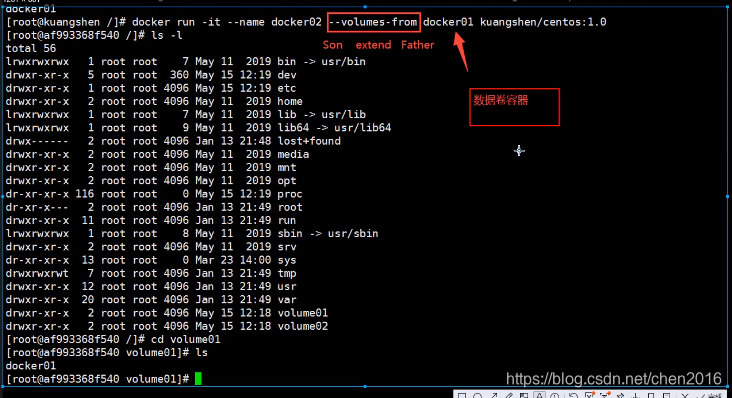Click the 'home' directory name
The image size is (732, 398).
[x=290, y=101]
